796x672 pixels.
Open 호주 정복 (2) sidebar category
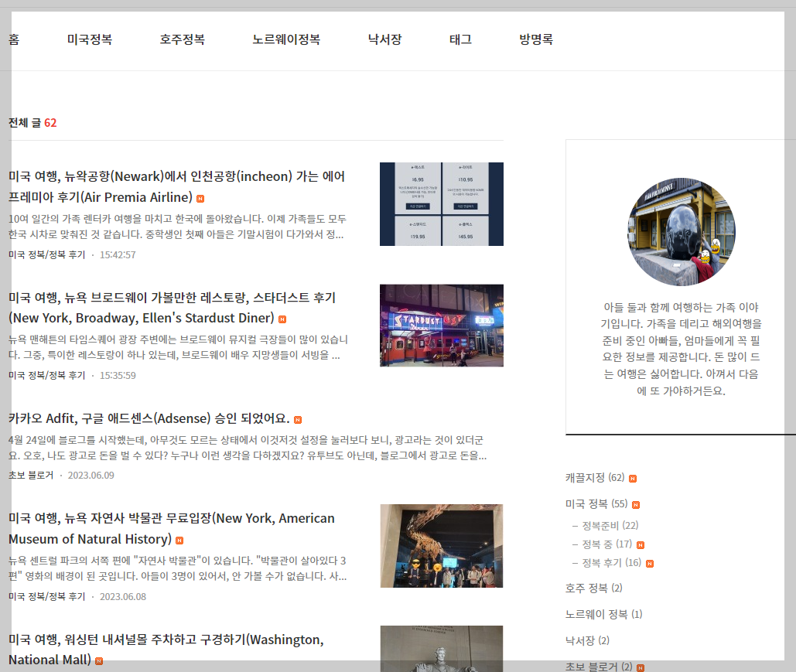pos(594,588)
